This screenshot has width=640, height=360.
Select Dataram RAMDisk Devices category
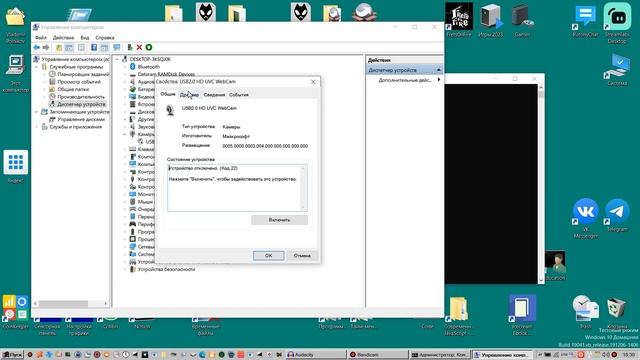166,74
